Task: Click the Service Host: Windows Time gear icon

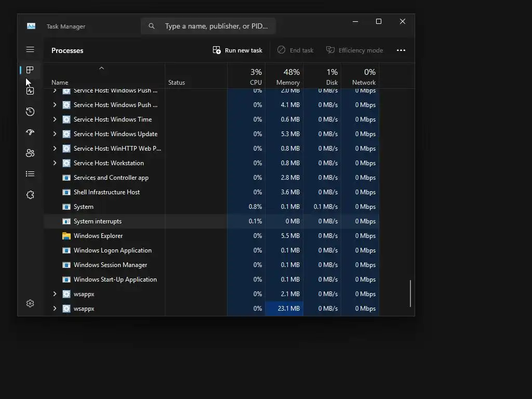Action: point(66,119)
